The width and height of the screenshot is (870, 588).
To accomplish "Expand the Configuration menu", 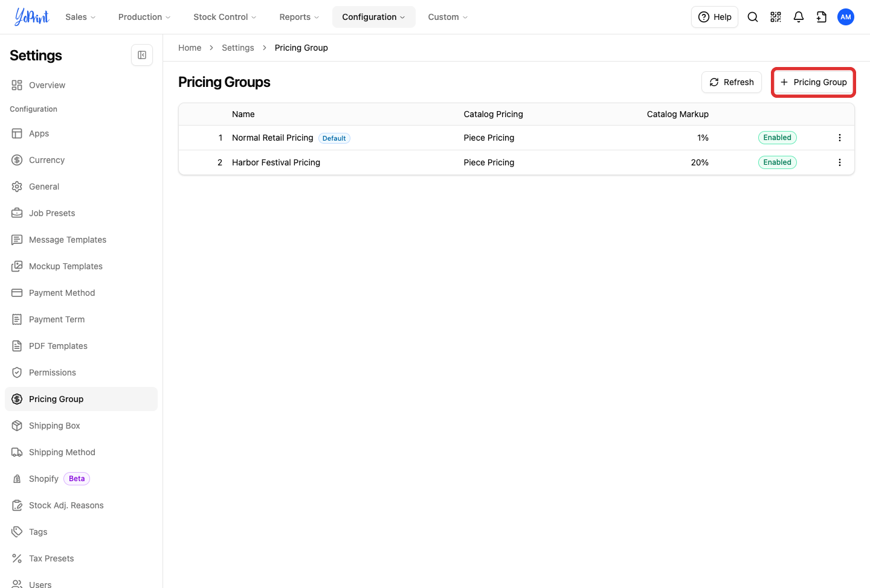I will [373, 17].
